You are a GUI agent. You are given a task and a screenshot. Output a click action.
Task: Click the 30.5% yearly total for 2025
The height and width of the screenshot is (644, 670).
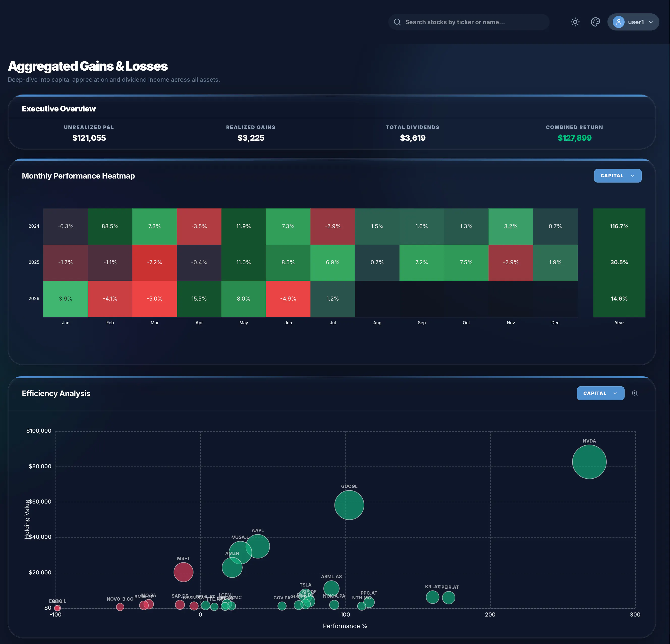[619, 262]
